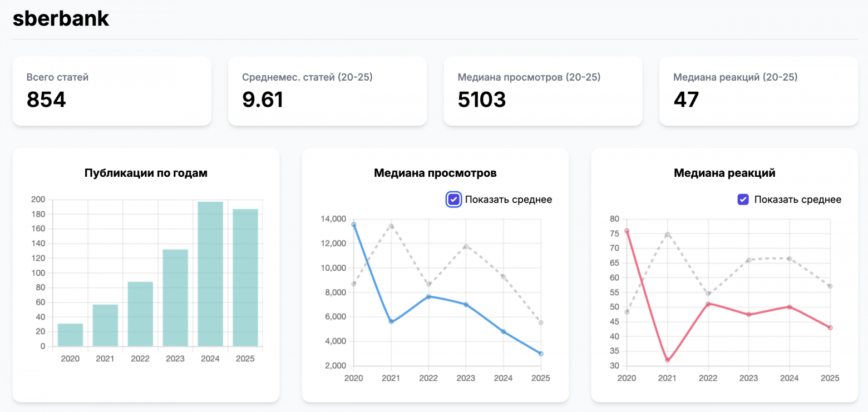Click the Медиана просмотров chart title
Image resolution: width=868 pixels, height=412 pixels.
[x=435, y=173]
